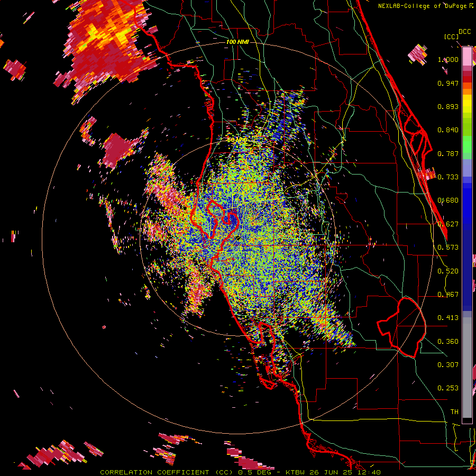The height and width of the screenshot is (476, 476).
Task: Click the 0.947 color scale label
Action: [448, 83]
